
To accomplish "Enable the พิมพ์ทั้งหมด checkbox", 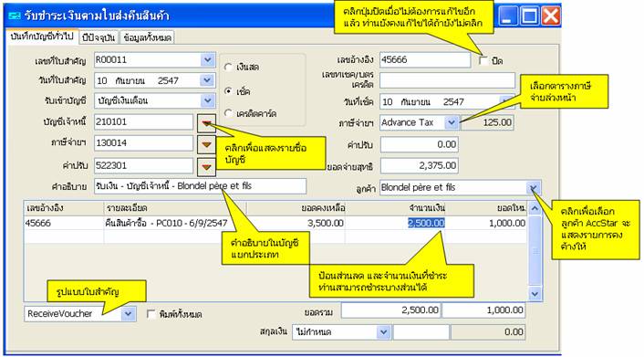I will tap(151, 314).
